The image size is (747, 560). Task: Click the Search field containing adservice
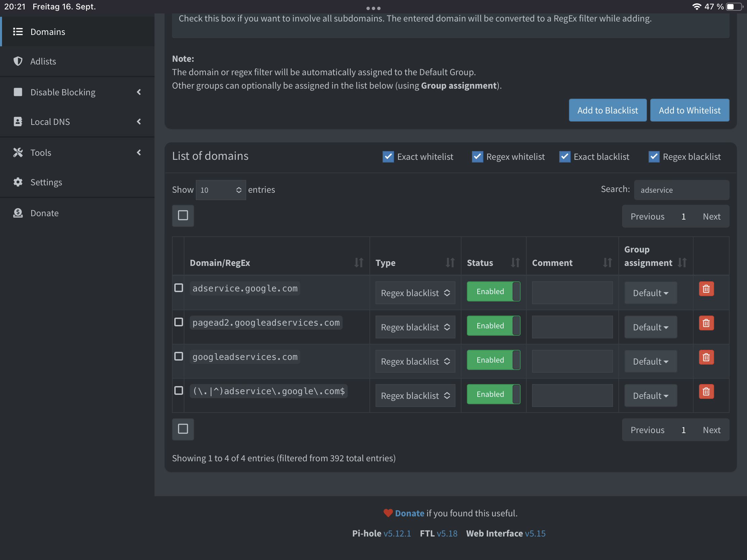pyautogui.click(x=681, y=190)
